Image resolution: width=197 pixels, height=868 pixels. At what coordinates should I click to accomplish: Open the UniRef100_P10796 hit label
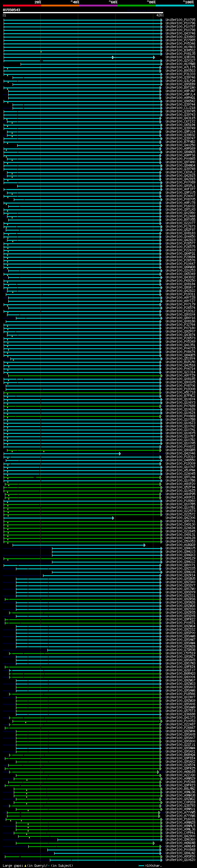[x=180, y=23]
